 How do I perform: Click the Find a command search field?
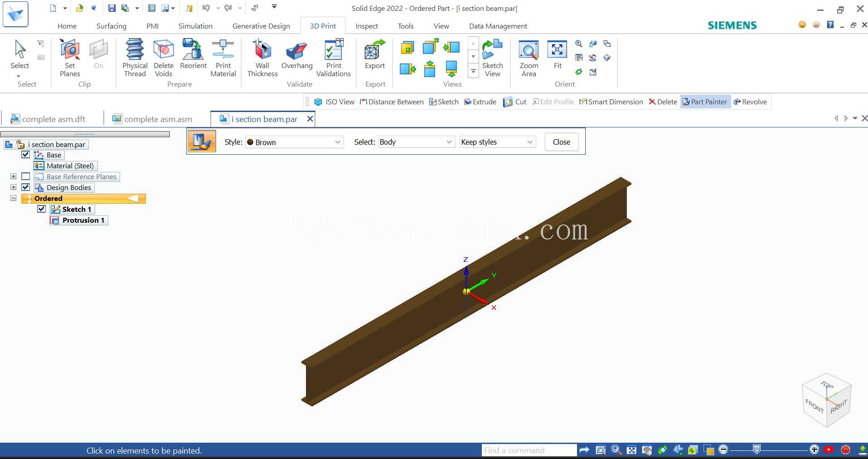[x=529, y=450]
